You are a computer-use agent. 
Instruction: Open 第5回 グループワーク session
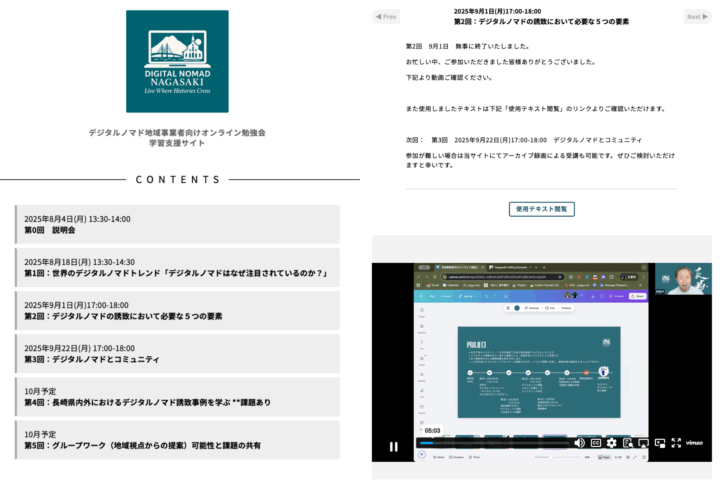[177, 440]
